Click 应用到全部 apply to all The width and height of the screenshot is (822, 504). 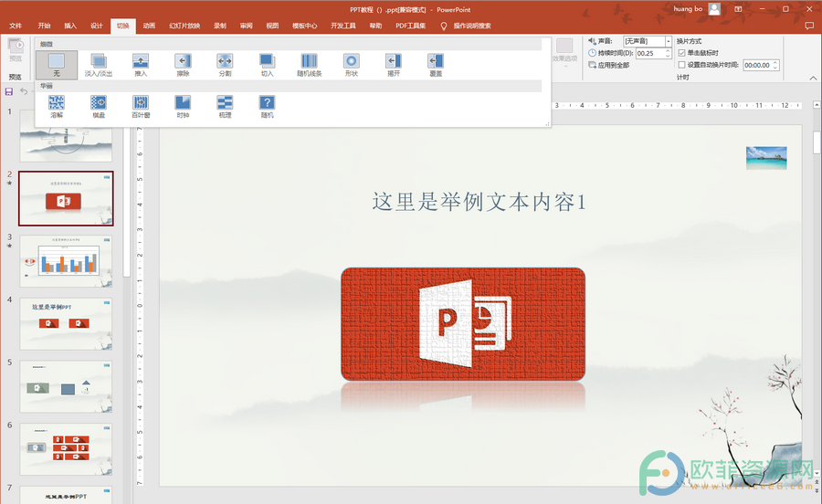[x=608, y=65]
